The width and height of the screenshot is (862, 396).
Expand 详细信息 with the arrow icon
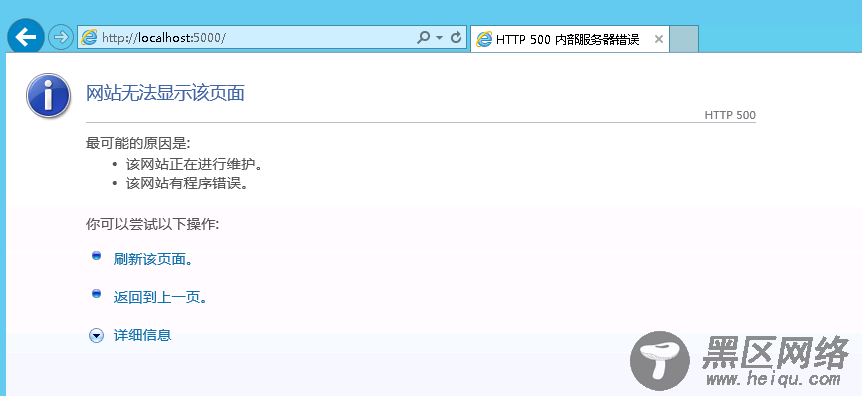(96, 336)
